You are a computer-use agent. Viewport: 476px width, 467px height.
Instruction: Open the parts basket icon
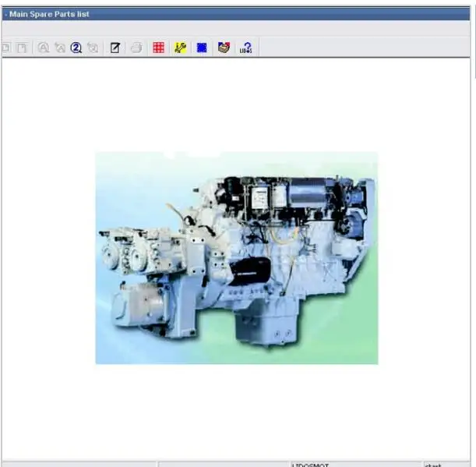tap(224, 48)
